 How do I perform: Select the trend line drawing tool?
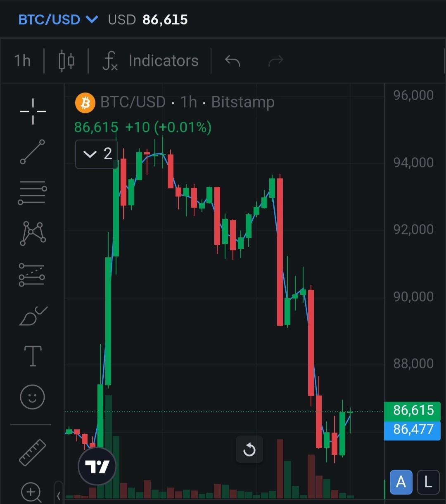click(33, 152)
